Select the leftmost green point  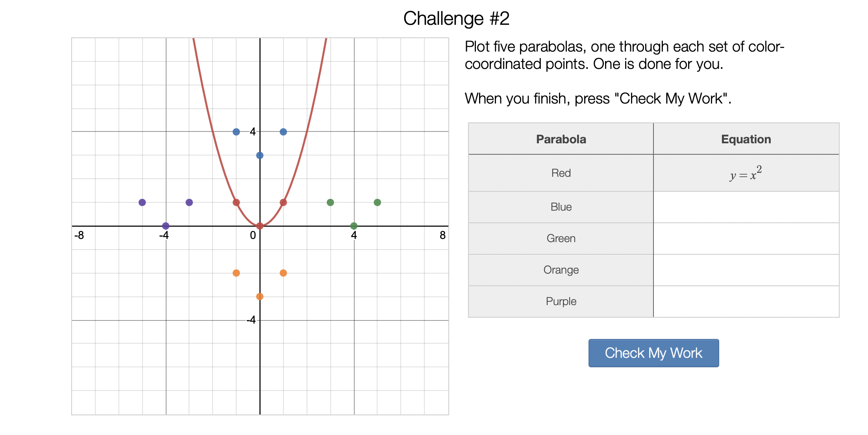click(330, 202)
